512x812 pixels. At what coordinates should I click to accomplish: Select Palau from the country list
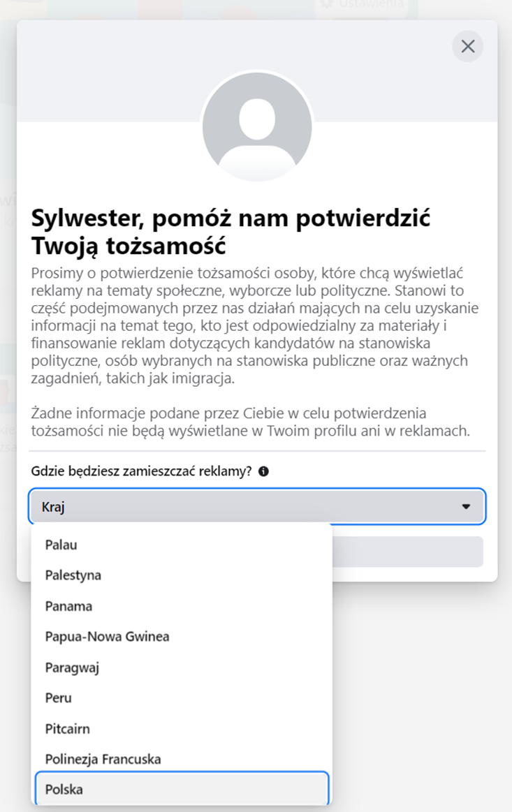61,545
